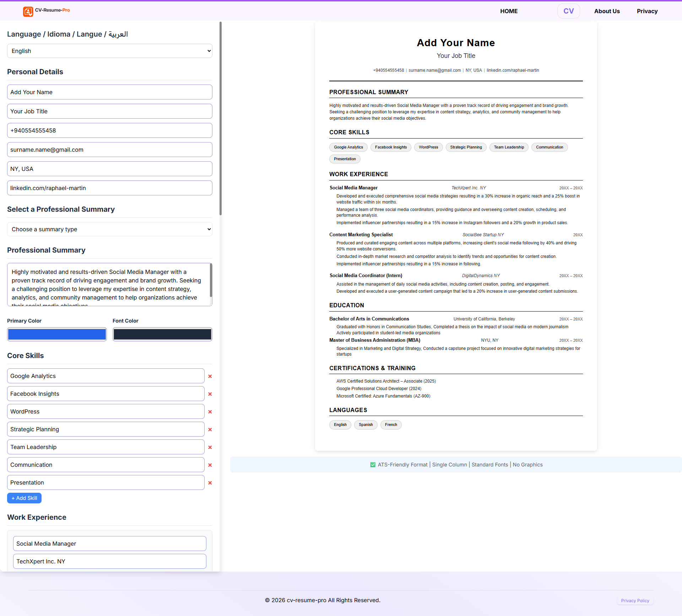Edit the LinkedIn URL field
The width and height of the screenshot is (682, 616).
click(x=110, y=188)
